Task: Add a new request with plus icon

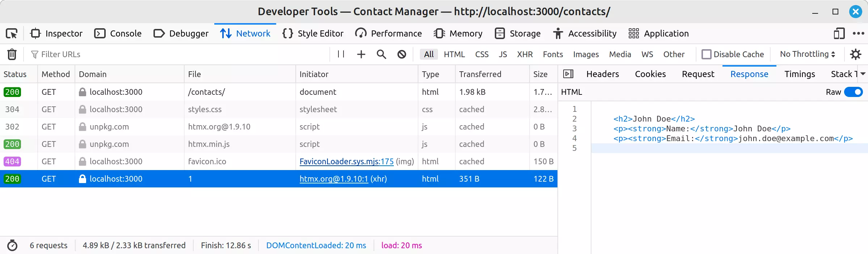Action: 361,54
